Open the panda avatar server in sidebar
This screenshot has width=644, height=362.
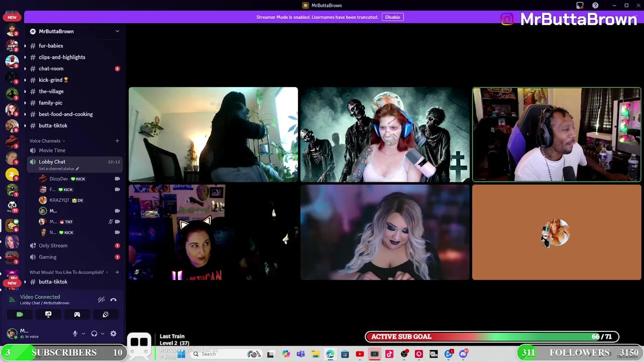[12, 206]
